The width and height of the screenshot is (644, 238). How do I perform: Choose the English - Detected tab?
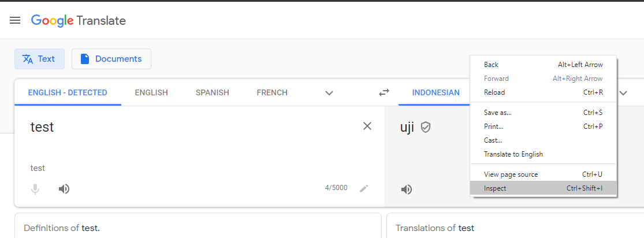click(68, 92)
